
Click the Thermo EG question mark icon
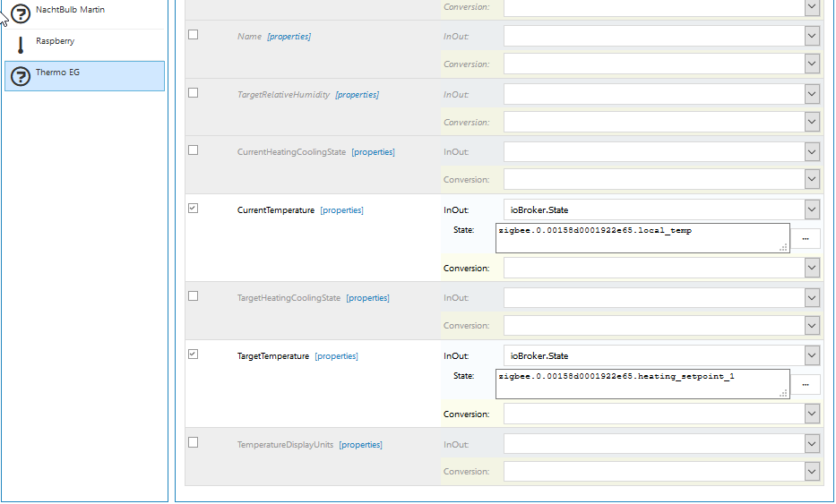click(21, 76)
